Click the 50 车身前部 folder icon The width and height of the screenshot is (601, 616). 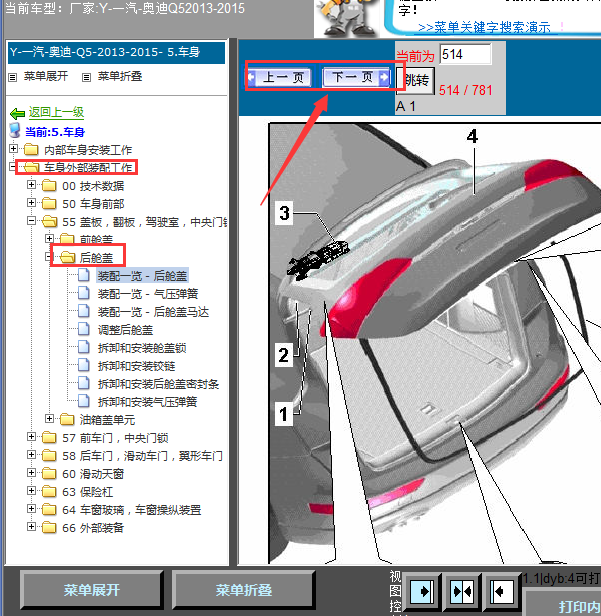49,204
